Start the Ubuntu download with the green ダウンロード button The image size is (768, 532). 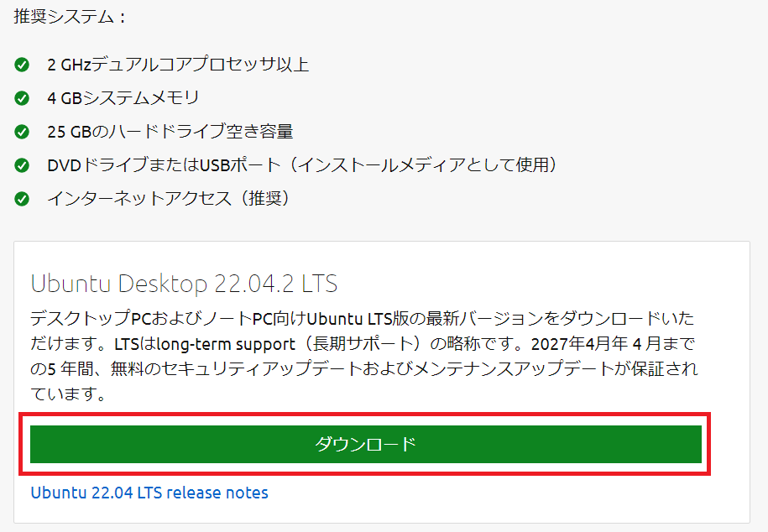pos(365,444)
